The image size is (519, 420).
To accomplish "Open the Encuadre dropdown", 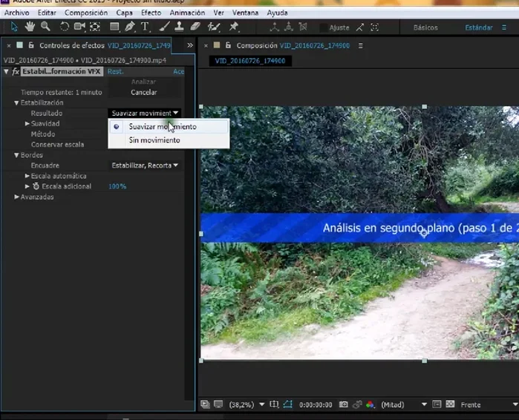I will tap(145, 165).
